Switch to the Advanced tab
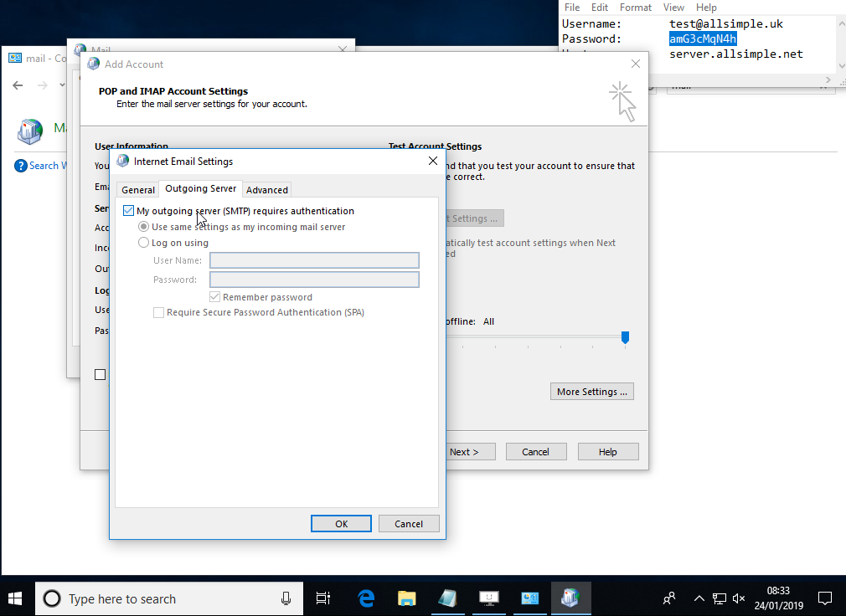The width and height of the screenshot is (846, 616). pyautogui.click(x=267, y=190)
